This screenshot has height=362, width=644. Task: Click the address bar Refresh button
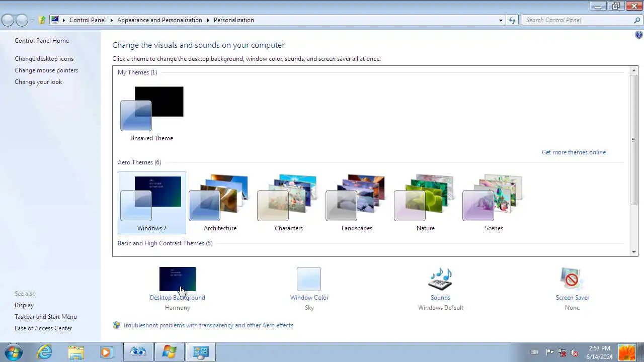(512, 20)
